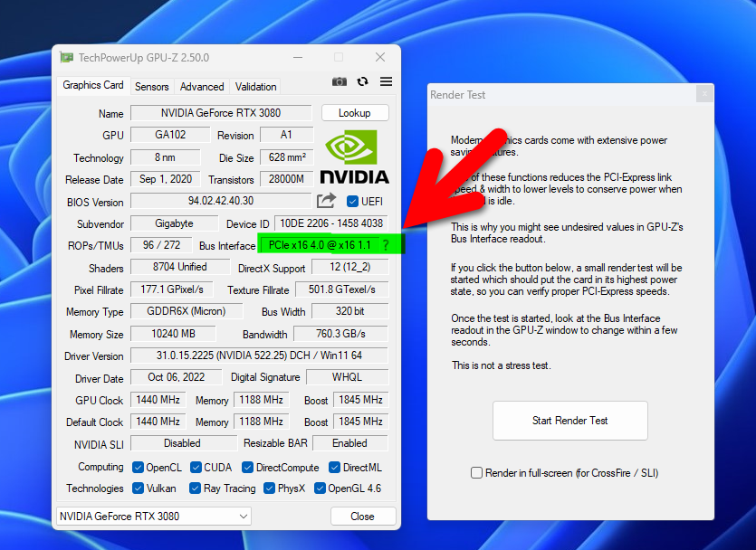Click the Driver Version field

tap(259, 356)
